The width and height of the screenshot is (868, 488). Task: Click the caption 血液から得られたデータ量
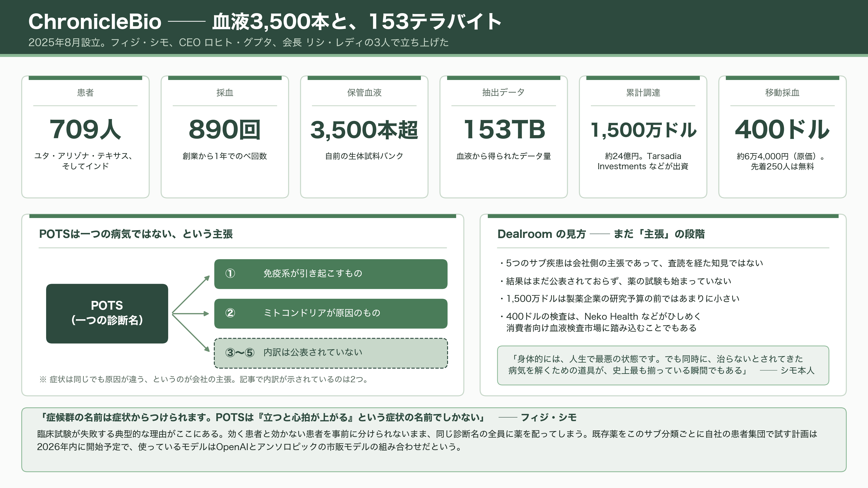[503, 156]
